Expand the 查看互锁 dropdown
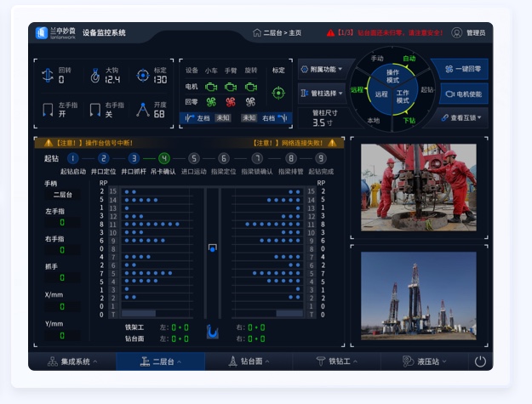 point(460,117)
